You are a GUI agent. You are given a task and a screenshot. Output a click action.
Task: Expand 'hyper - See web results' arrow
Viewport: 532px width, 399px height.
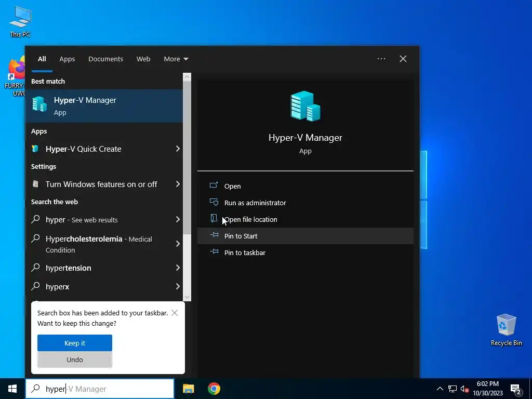click(178, 219)
